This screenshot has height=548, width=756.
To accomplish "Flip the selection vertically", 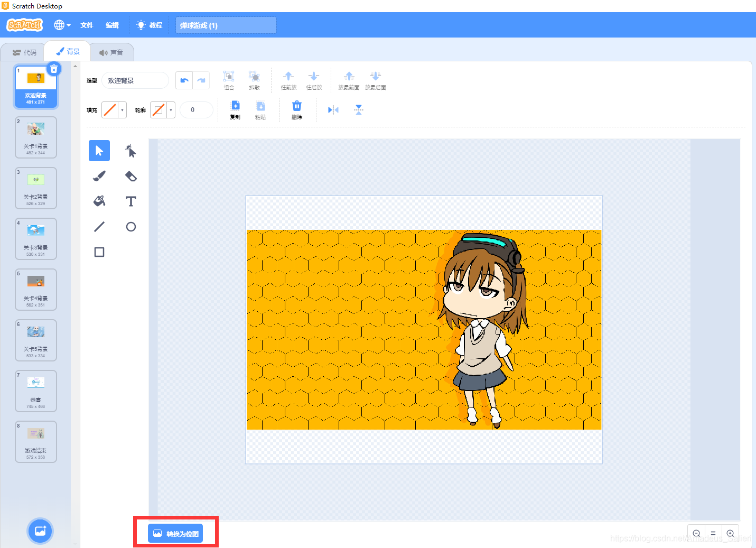I will (359, 110).
